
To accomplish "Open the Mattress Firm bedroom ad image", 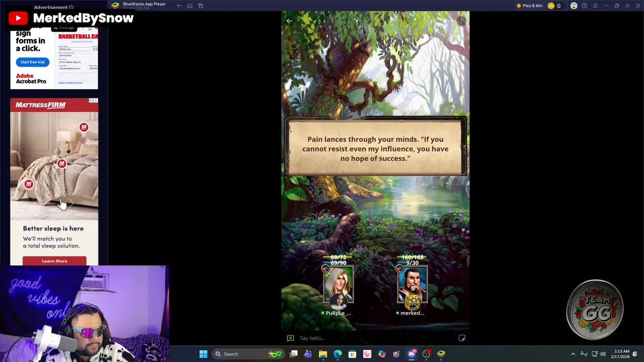I will [54, 165].
